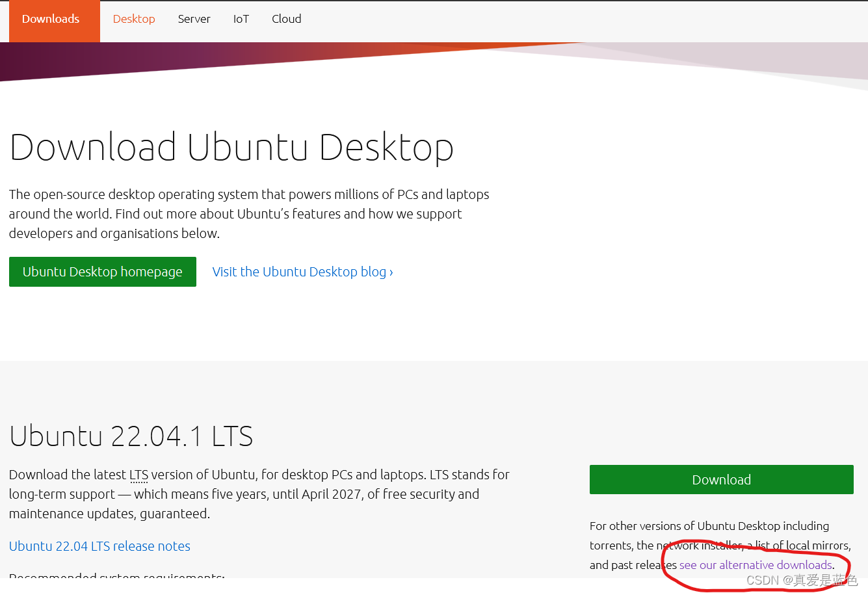Open Ubuntu 22.04 LTS release notes
The height and width of the screenshot is (593, 868).
[99, 546]
